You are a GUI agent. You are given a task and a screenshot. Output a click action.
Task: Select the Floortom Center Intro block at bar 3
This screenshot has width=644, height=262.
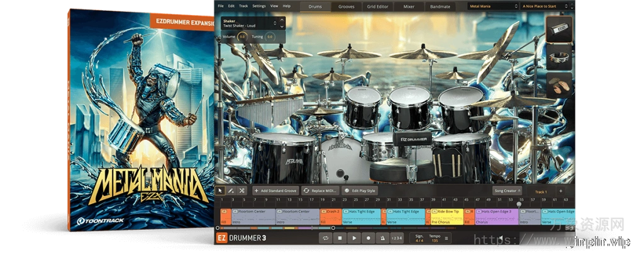point(253,217)
